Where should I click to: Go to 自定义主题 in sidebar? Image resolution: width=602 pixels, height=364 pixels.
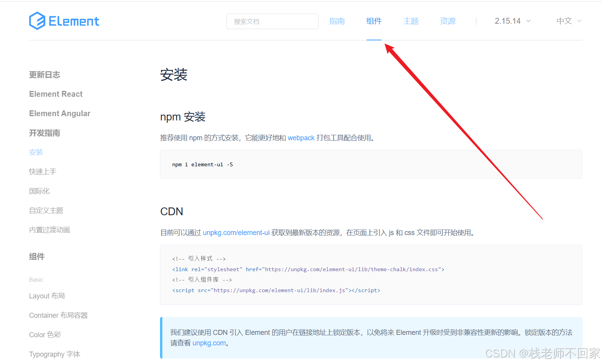pos(46,210)
